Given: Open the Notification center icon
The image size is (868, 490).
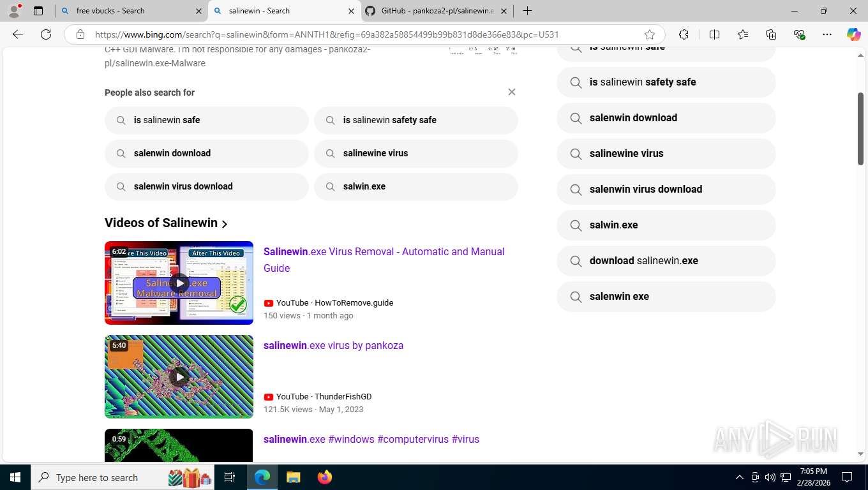Looking at the screenshot, I should point(847,477).
